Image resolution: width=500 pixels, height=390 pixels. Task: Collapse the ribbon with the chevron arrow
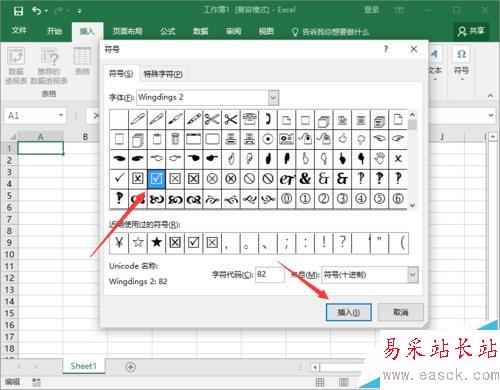click(490, 95)
